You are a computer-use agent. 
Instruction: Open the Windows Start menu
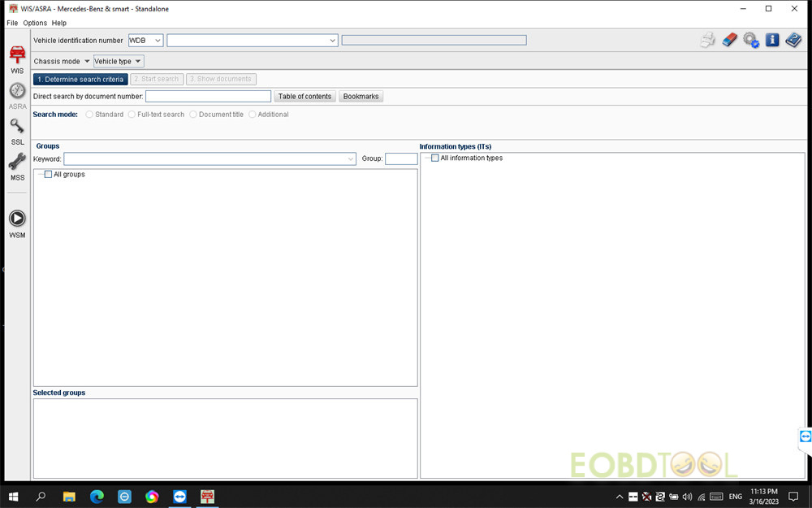pos(14,497)
